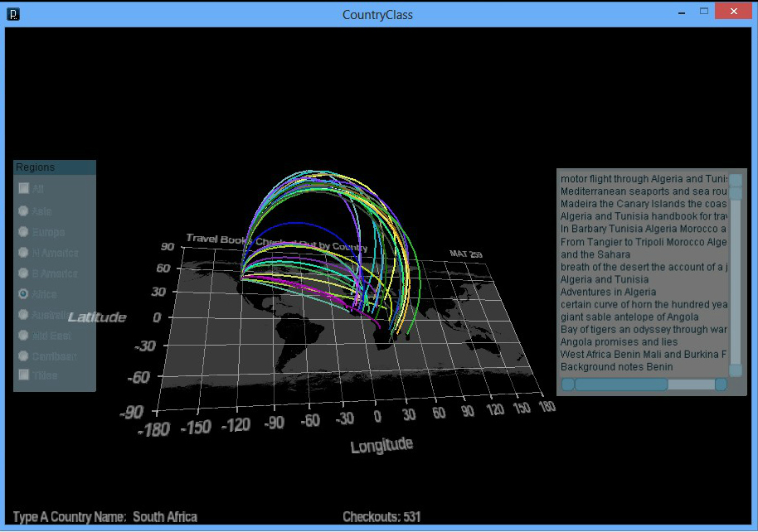
Task: Select the Europe region radio button
Action: 24,232
